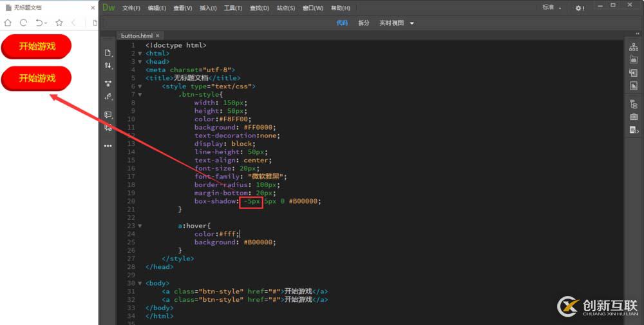644x325 pixels.
Task: Switch to 代码 (Code) view
Action: (x=342, y=23)
